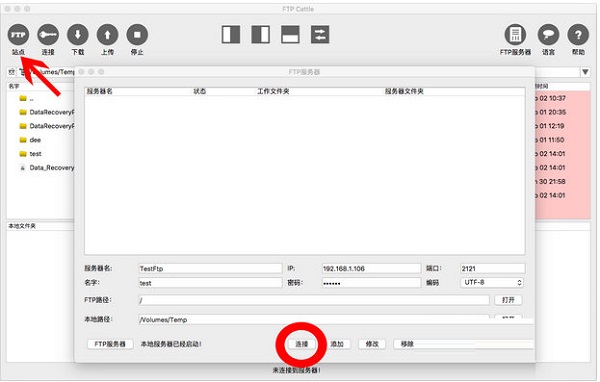The width and height of the screenshot is (600, 382).
Task: Click the local path field /Volumes/Temp
Action: [314, 320]
